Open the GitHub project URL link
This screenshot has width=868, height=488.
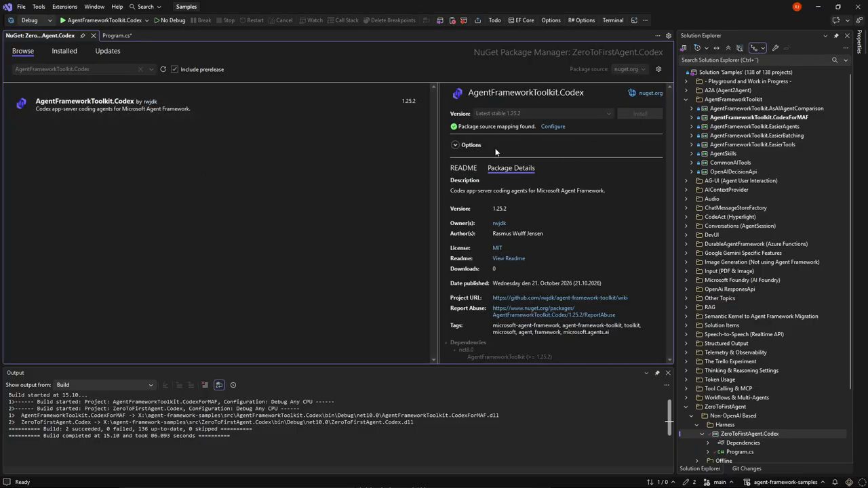(x=560, y=298)
